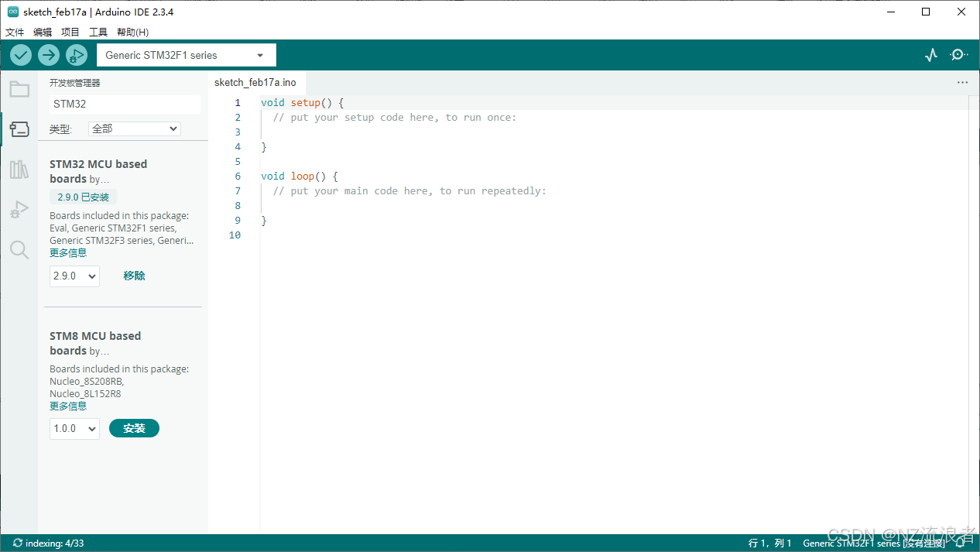Screen dimensions: 980x552
Task: Start debugging with the Debug button
Action: [77, 55]
